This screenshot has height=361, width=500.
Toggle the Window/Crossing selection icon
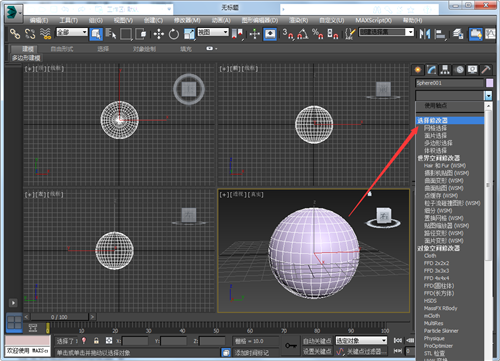tap(141, 34)
